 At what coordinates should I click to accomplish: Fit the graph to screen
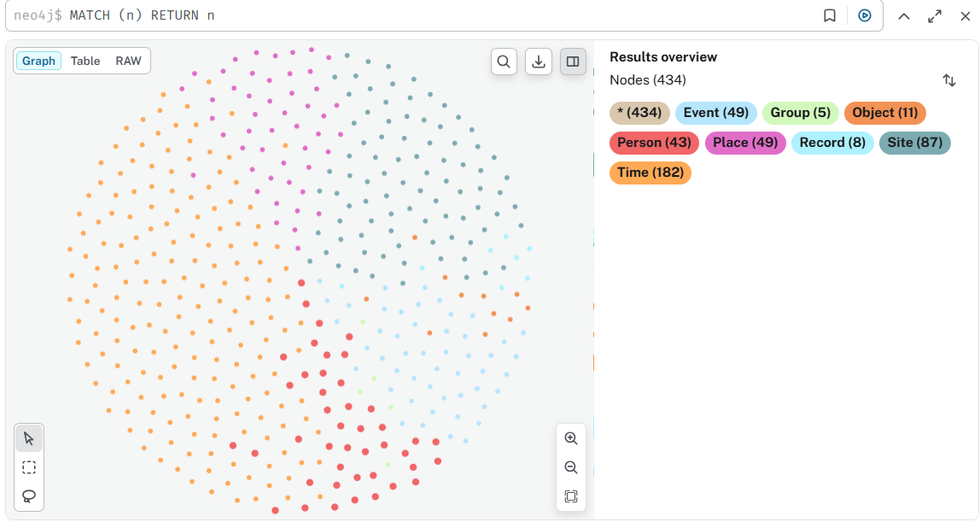[571, 496]
